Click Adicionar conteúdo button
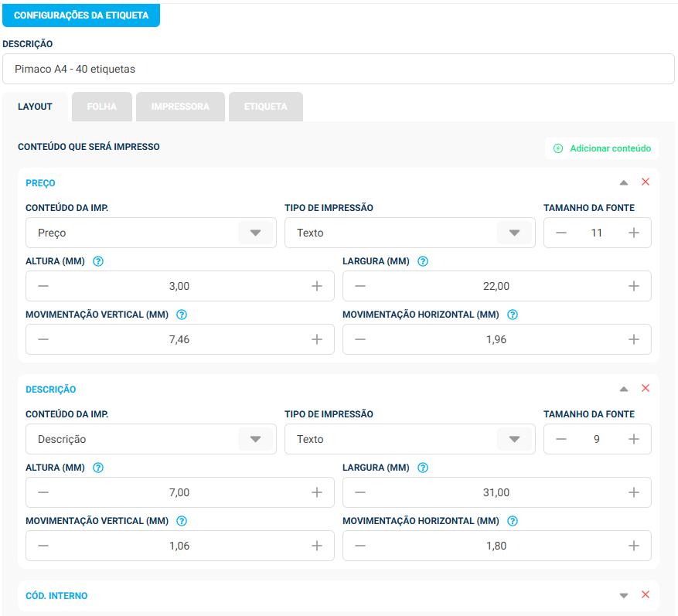Viewport: 678px width, 616px height. pos(602,148)
